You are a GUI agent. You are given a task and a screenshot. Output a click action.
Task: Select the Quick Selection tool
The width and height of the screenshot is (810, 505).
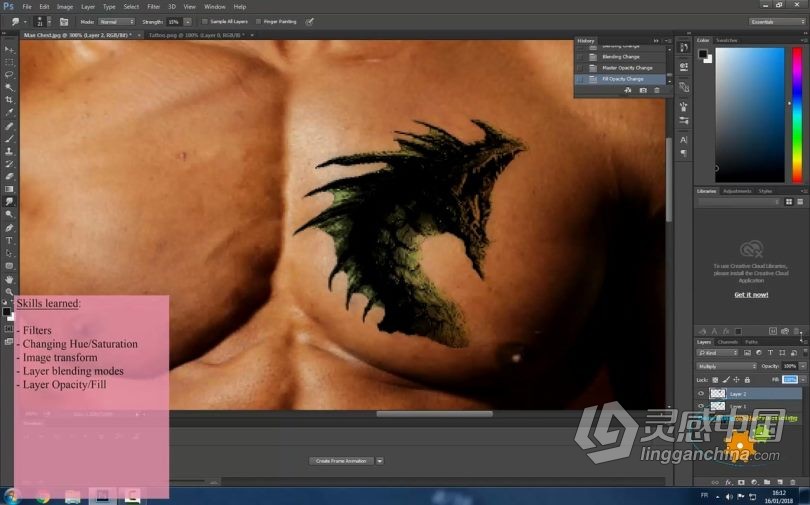(9, 87)
